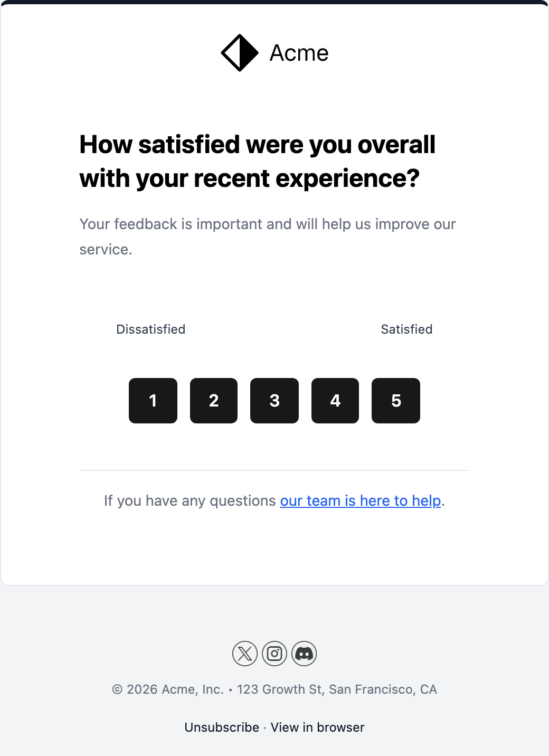Select rating 2 on the satisfaction scale
549x756 pixels.
[213, 401]
